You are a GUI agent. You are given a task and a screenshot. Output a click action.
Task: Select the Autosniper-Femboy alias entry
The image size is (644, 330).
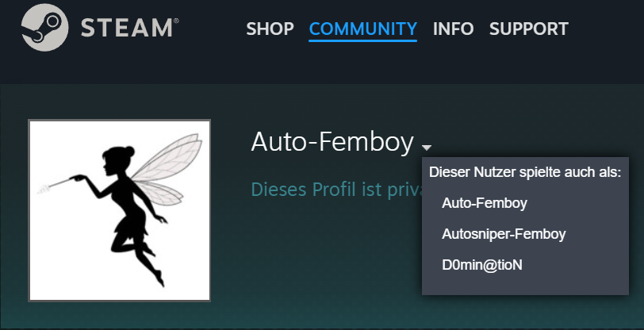504,234
